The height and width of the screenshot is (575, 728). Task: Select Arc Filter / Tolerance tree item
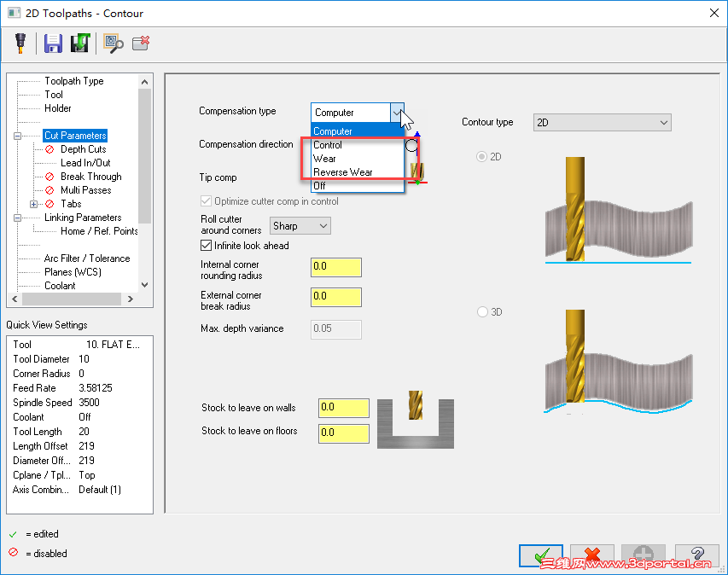[87, 258]
